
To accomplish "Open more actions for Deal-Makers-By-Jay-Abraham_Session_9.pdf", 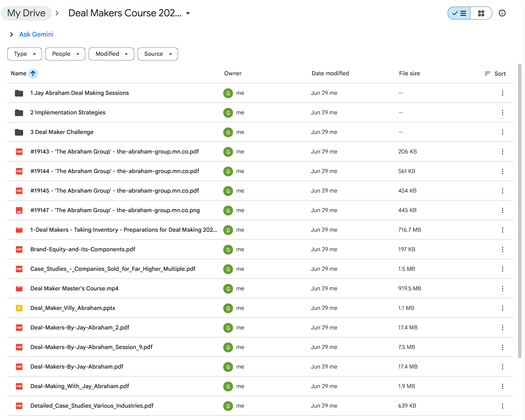I will click(503, 347).
